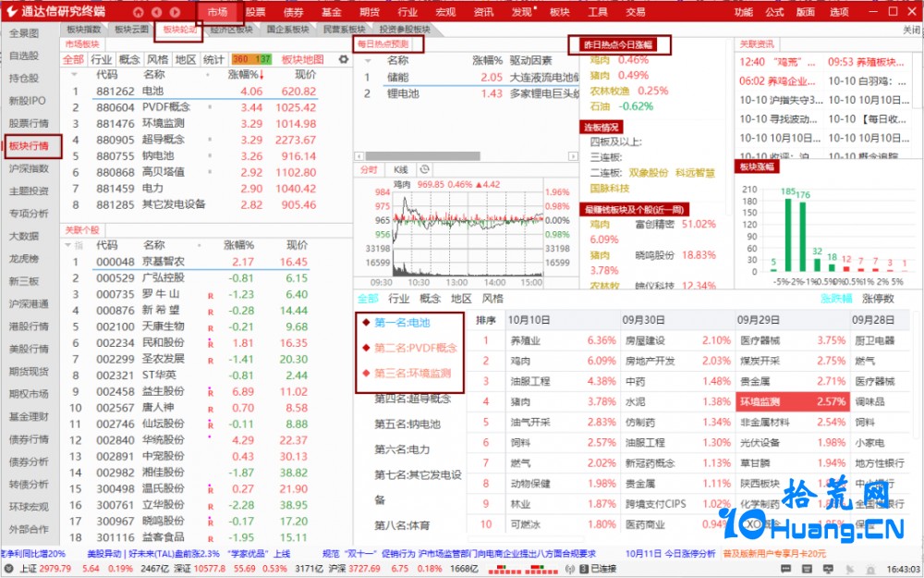The height and width of the screenshot is (578, 924).
Task: Click 上证 2979.79 index in status bar
Action: pyautogui.click(x=44, y=569)
